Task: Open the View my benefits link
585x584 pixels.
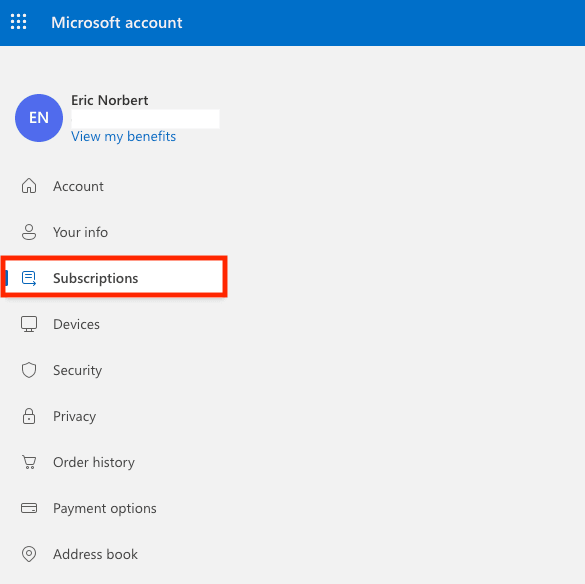Action: (123, 136)
